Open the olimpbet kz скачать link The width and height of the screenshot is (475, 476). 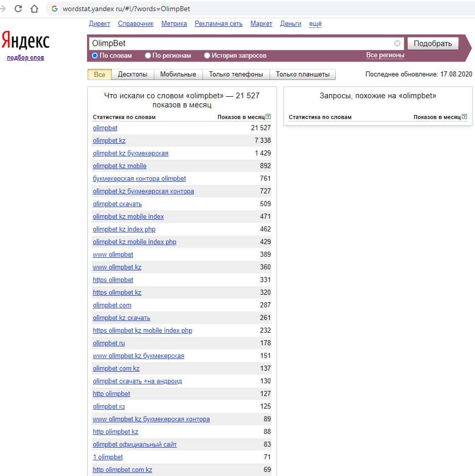click(x=121, y=318)
